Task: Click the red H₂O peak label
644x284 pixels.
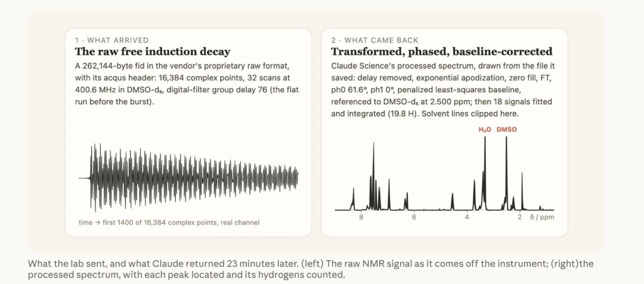Action: [x=485, y=130]
